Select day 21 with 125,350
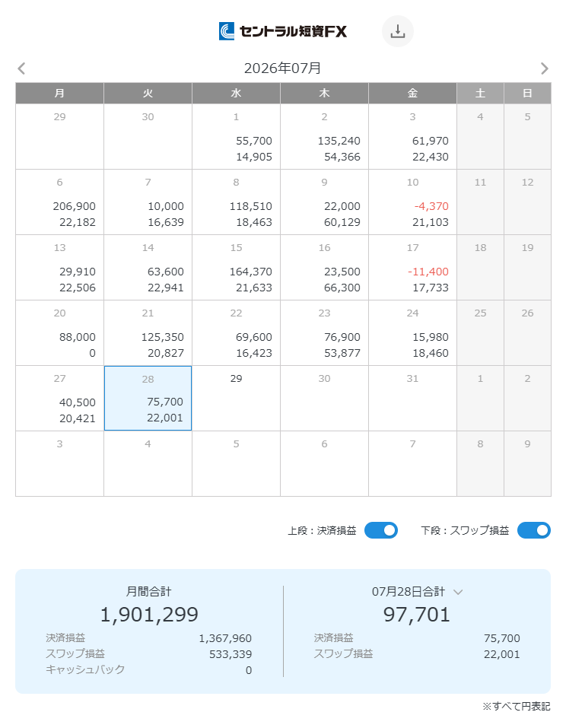This screenshot has width=566, height=728. [x=148, y=333]
